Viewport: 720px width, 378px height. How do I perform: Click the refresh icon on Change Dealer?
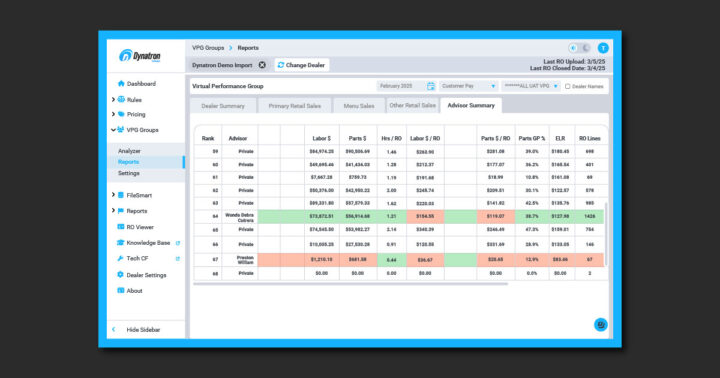[281, 65]
